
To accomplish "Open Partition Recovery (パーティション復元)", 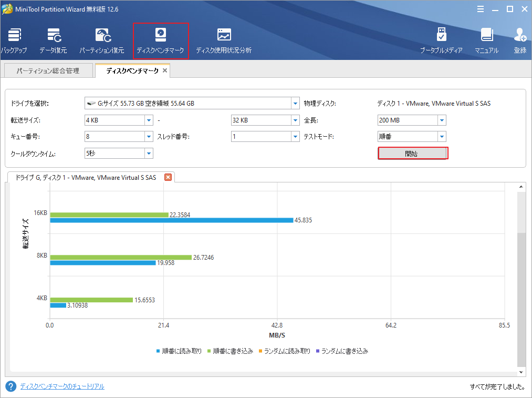I will (x=102, y=41).
